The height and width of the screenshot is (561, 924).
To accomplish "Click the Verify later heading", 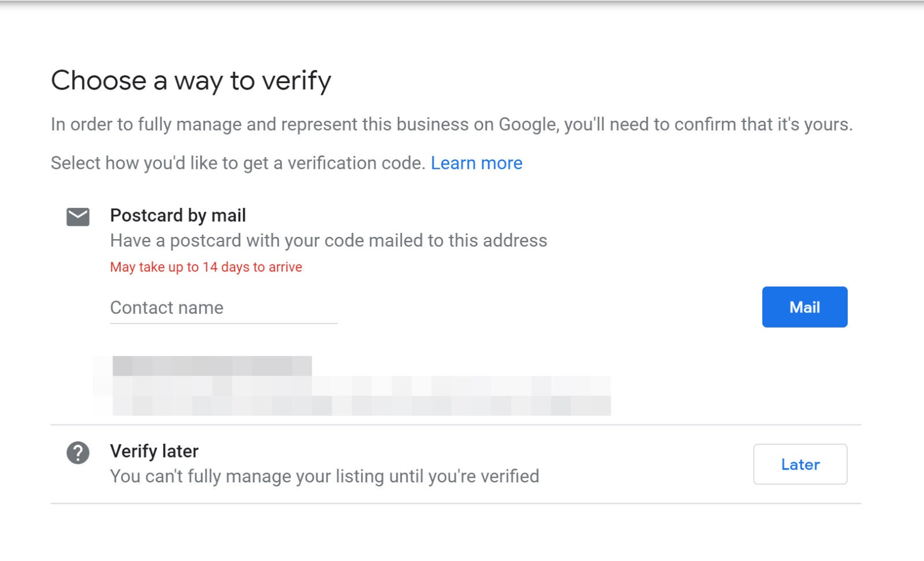I will click(x=154, y=451).
